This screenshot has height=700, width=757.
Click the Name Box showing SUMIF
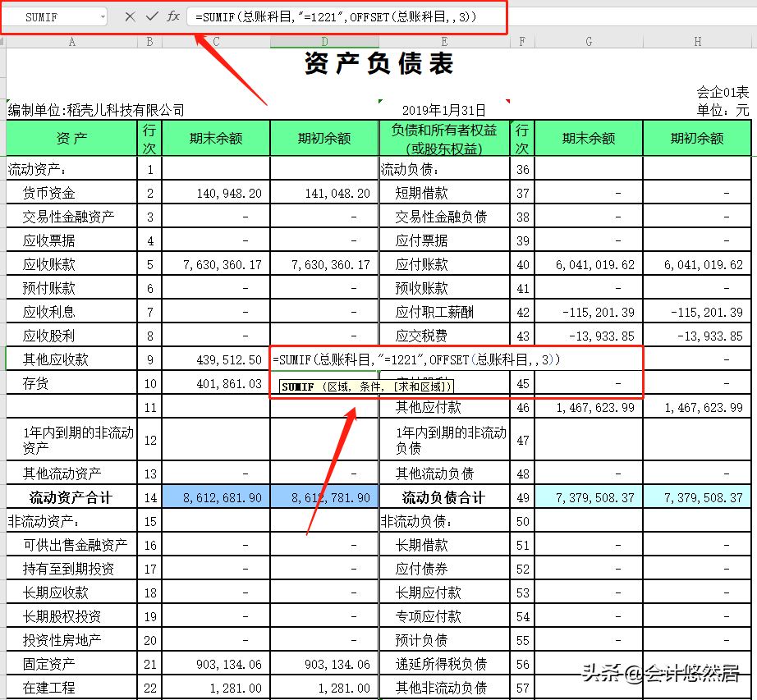[x=49, y=16]
